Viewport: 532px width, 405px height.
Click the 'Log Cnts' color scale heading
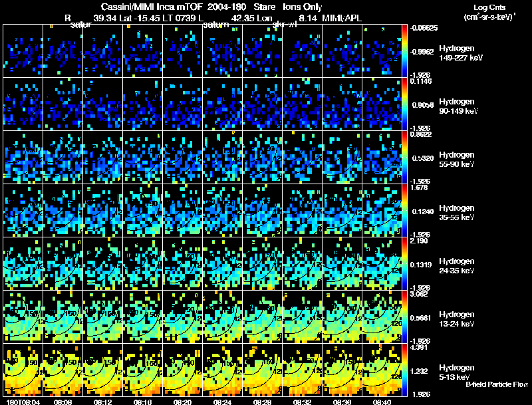click(489, 7)
